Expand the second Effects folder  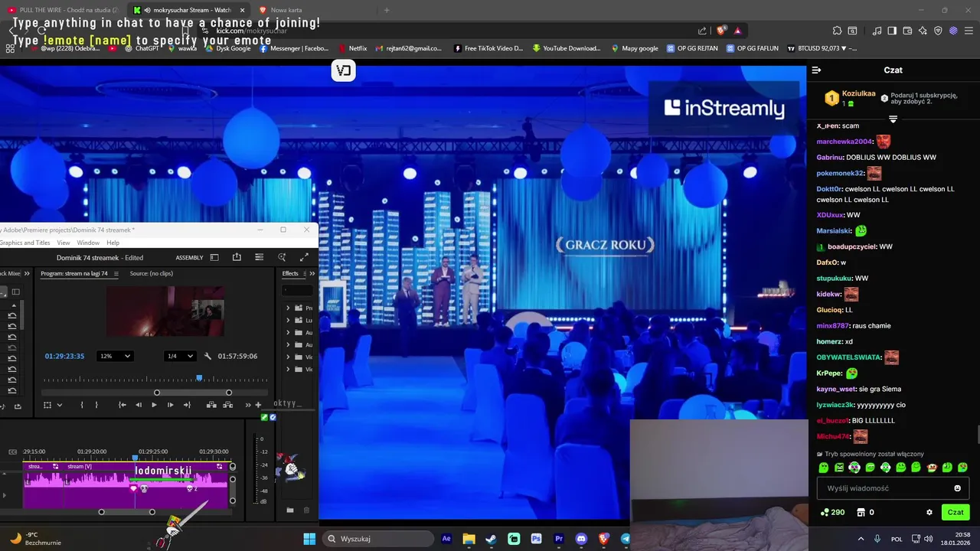(288, 320)
